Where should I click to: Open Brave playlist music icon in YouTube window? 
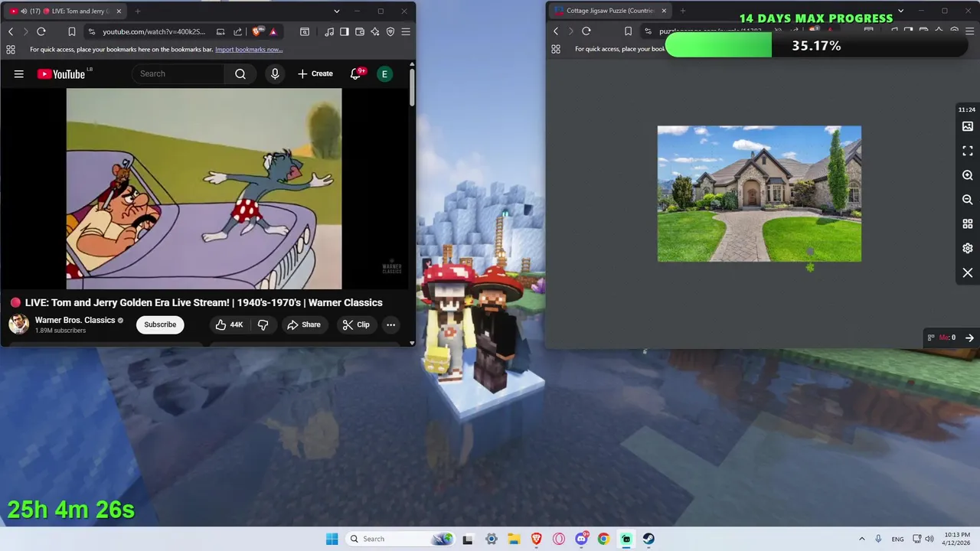pos(328,31)
